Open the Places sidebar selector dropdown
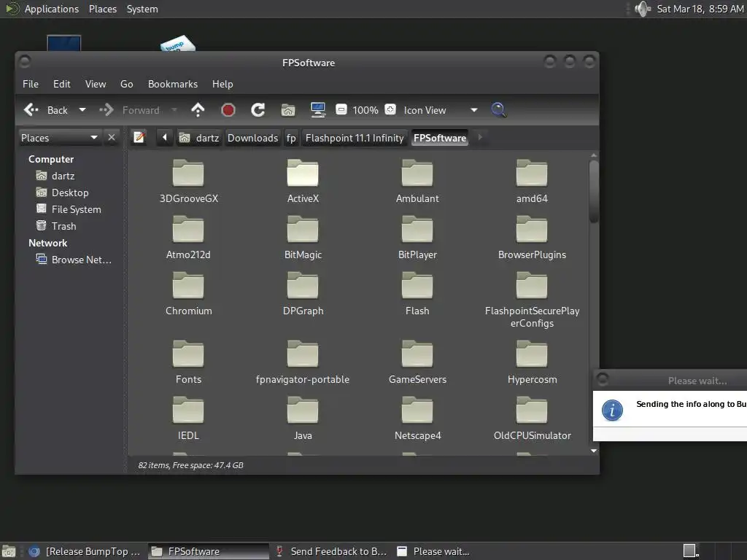 tap(59, 138)
